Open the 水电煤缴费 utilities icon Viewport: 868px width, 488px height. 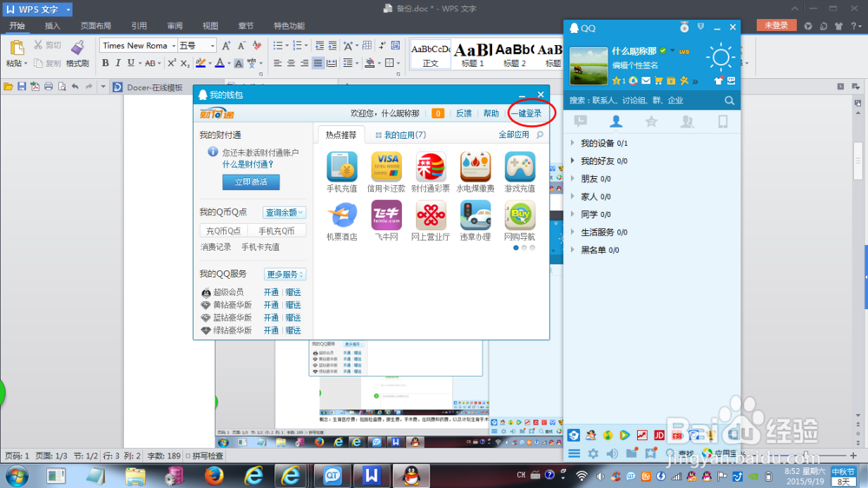476,166
